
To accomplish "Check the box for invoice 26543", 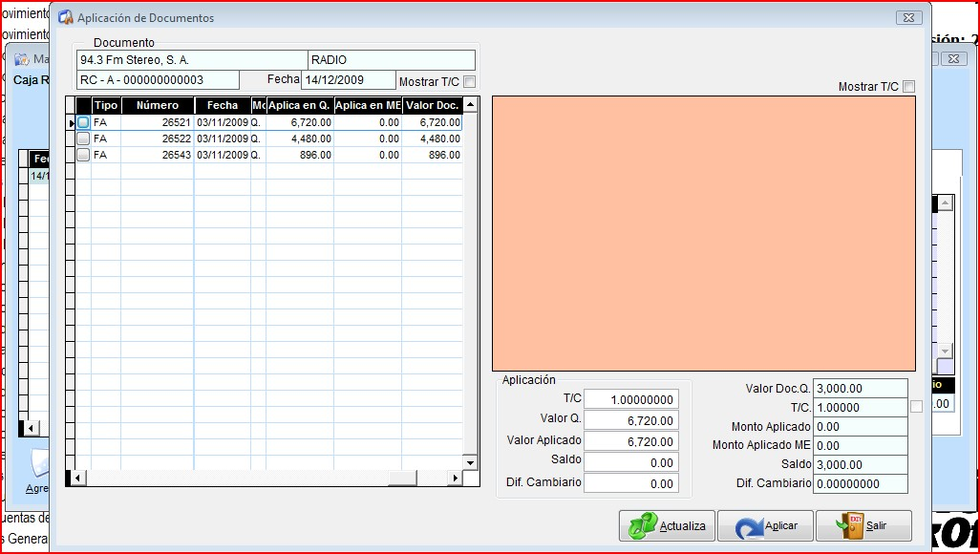I will pos(84,155).
